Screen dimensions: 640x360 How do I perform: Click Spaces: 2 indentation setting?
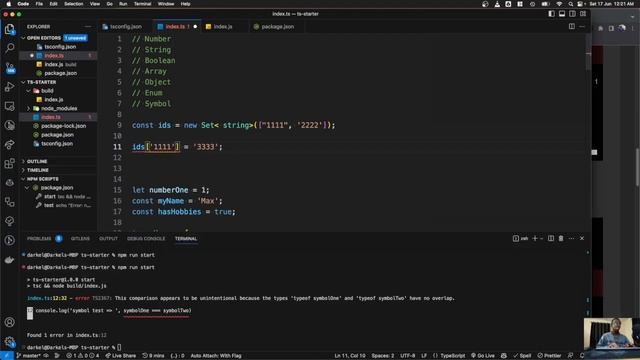383,356
